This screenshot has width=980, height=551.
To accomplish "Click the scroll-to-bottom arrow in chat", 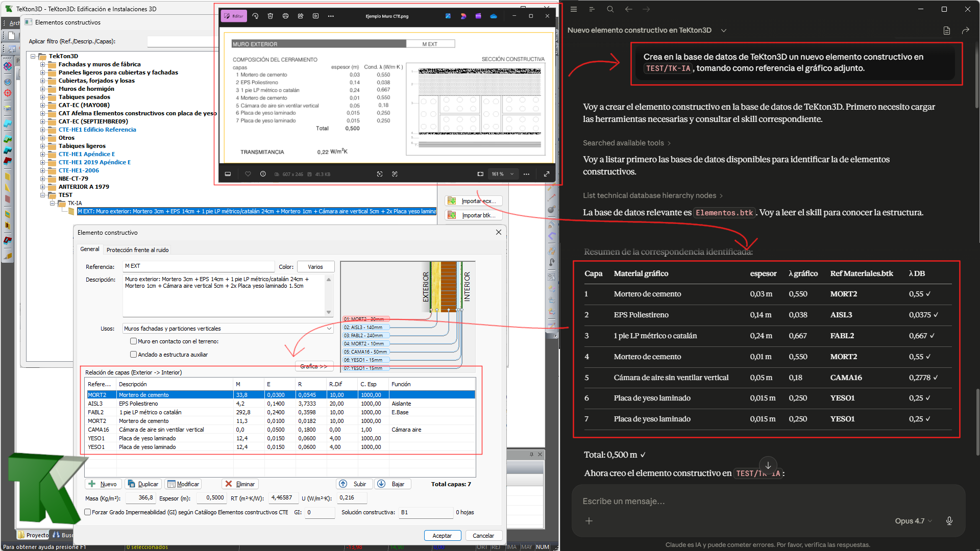I will click(x=768, y=465).
